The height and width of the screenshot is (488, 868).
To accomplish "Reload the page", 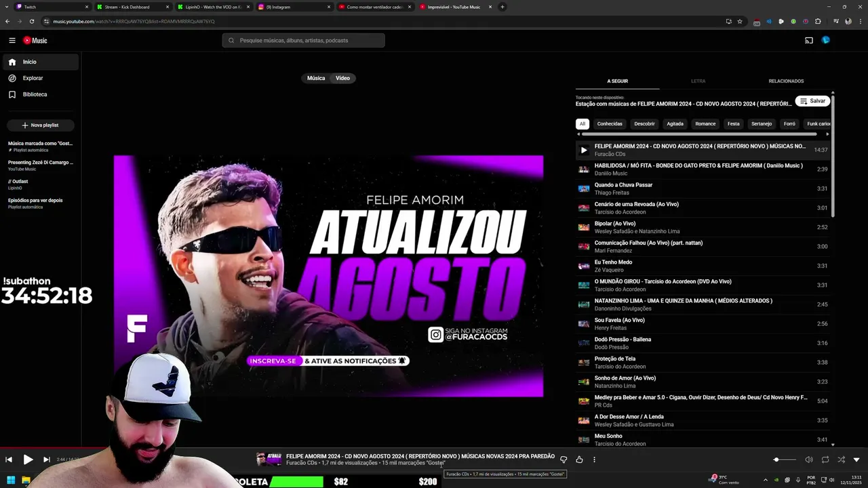I will click(31, 21).
